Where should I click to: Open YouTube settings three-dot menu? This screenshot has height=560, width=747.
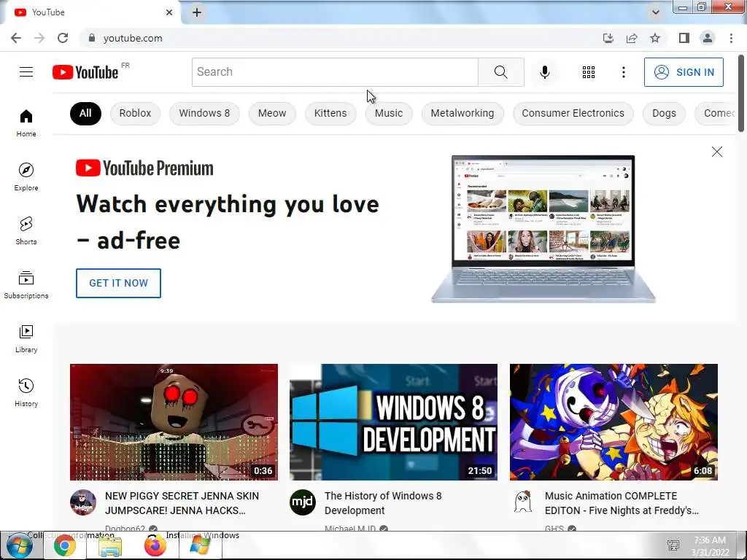coord(623,72)
